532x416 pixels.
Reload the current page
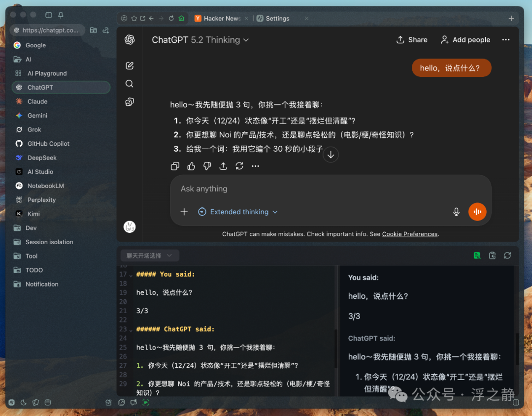[171, 18]
